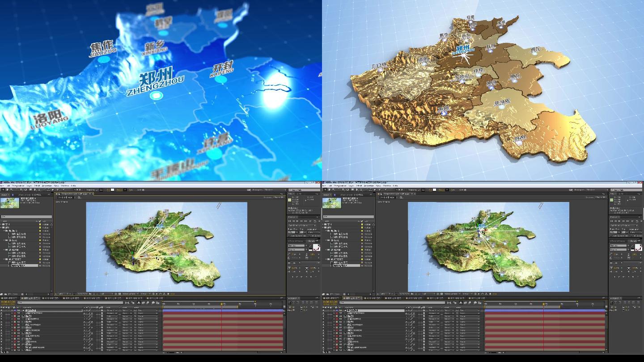The height and width of the screenshot is (362, 644).
Task: Jump to first frame in left Preview panel
Action: [x=289, y=221]
